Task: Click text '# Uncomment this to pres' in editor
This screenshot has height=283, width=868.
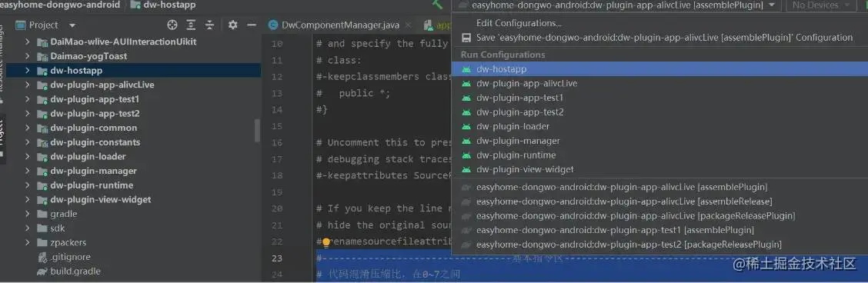Action: pyautogui.click(x=384, y=142)
